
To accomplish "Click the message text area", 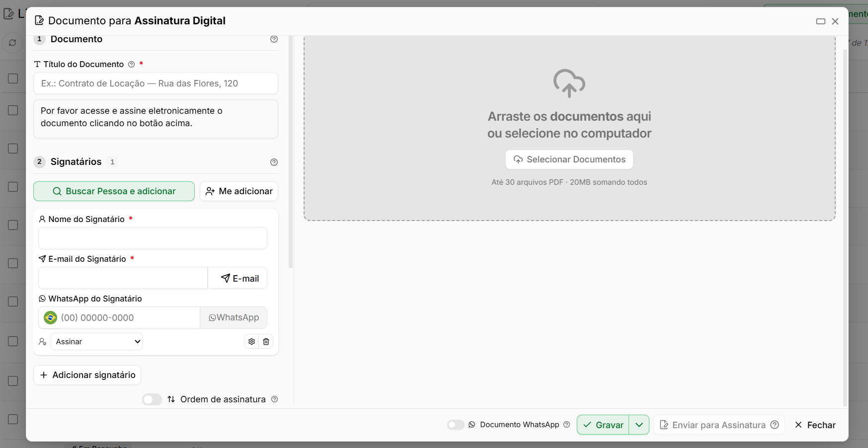I will [x=156, y=119].
